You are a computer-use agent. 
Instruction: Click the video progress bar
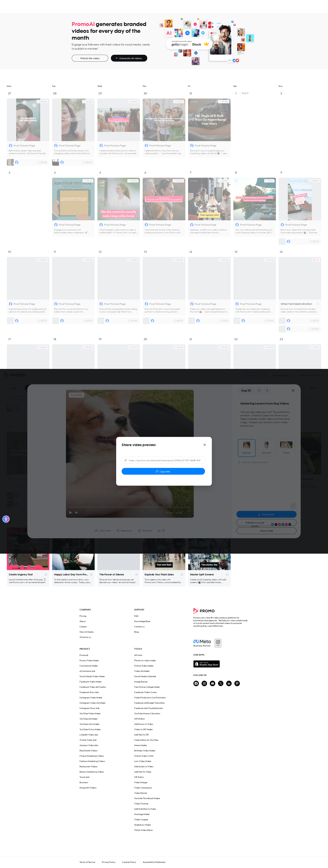click(129, 507)
